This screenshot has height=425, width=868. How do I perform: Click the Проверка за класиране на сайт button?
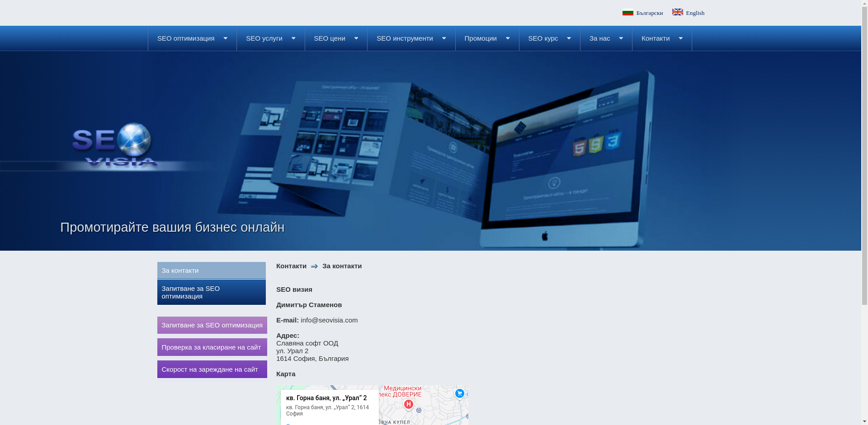[212, 347]
